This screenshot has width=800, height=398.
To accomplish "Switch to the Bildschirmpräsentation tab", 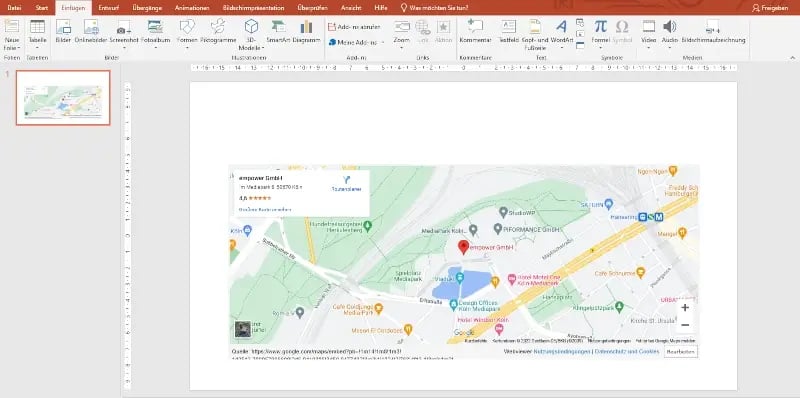I will 254,8.
